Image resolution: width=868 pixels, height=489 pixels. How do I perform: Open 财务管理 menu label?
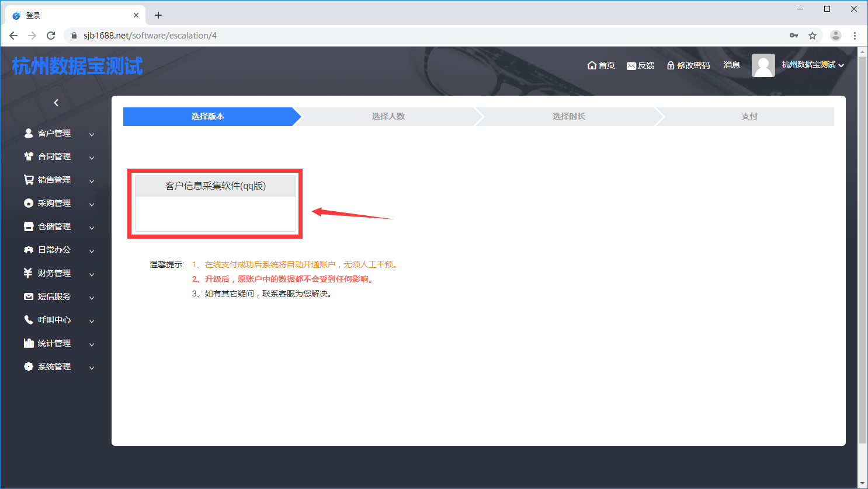pyautogui.click(x=54, y=273)
